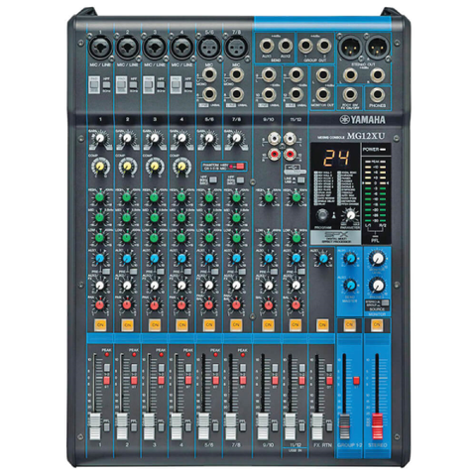Switch on PHANTOM +48V power
Screen dimensions: 476x476
point(240,166)
